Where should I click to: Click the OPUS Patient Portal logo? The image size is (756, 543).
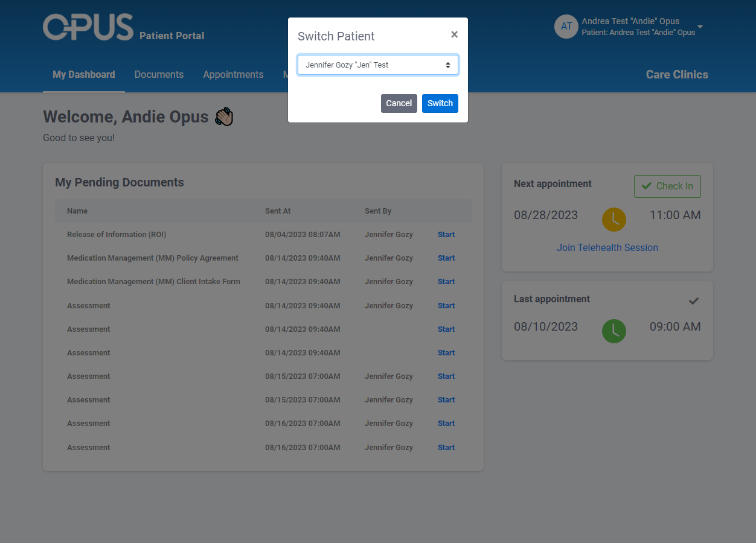tap(124, 28)
